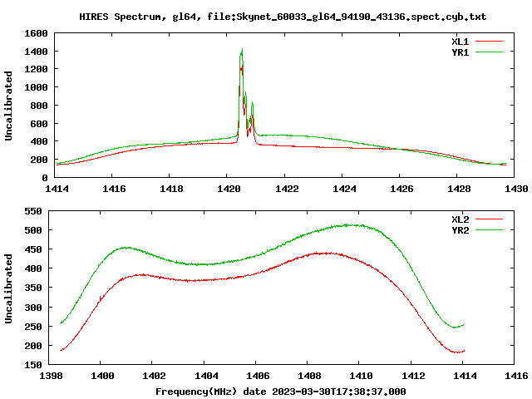Click the 1400 y-axis tick on top plot
532x399 pixels.
coord(36,52)
